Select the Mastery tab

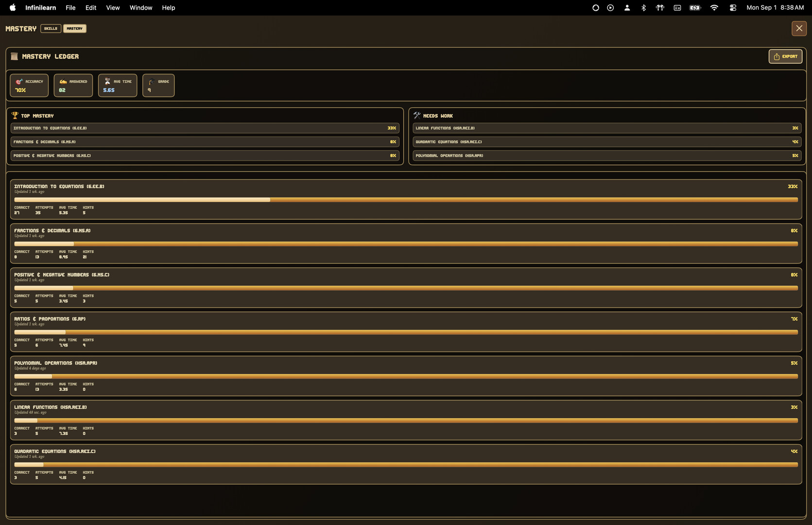74,28
